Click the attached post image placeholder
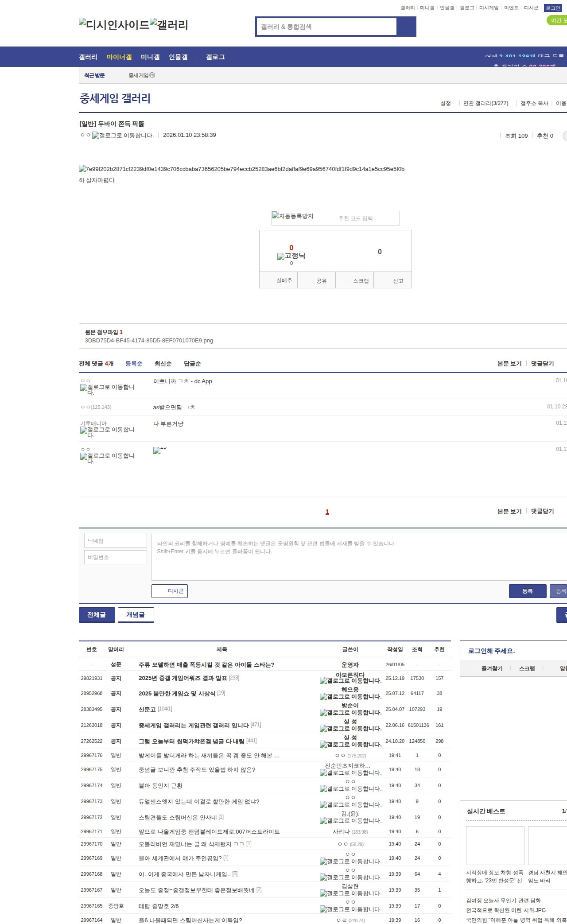 (x=241, y=169)
